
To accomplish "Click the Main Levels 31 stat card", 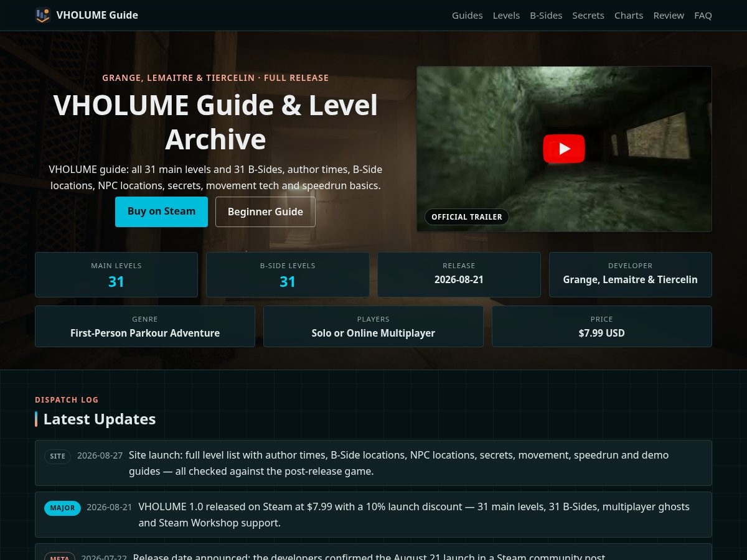I will [x=116, y=274].
